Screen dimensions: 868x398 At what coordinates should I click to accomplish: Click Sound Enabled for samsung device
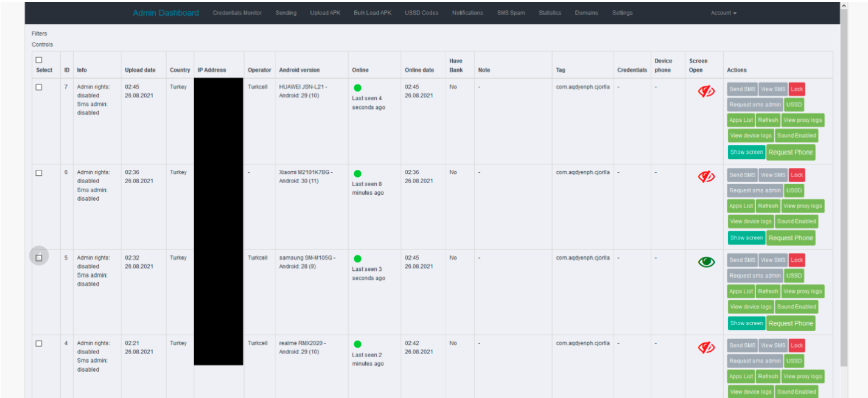point(796,307)
